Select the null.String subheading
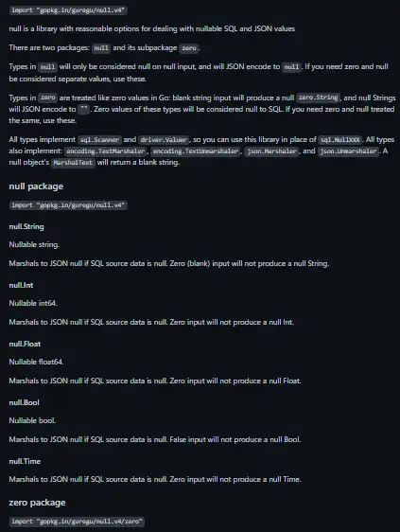This screenshot has height=532, width=400. coord(26,226)
